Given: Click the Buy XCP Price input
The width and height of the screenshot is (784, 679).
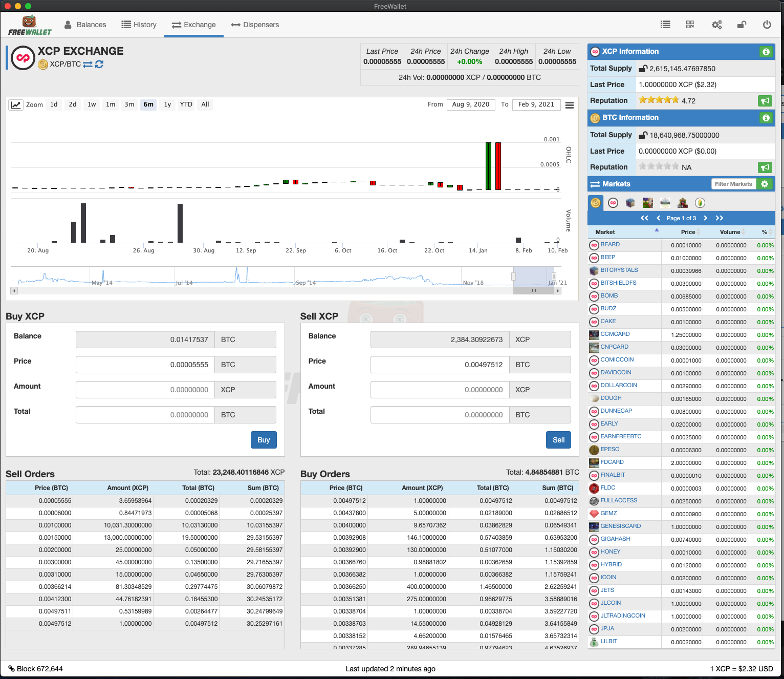Looking at the screenshot, I should 145,365.
